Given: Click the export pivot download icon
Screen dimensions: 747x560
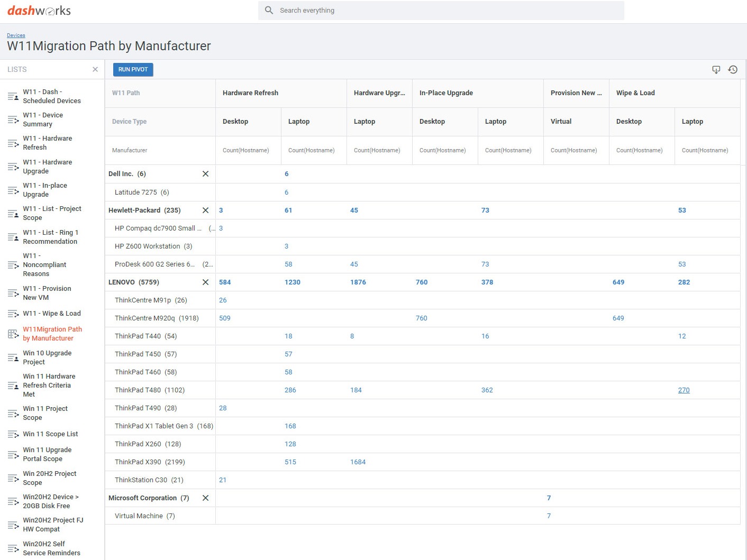Looking at the screenshot, I should pyautogui.click(x=716, y=69).
